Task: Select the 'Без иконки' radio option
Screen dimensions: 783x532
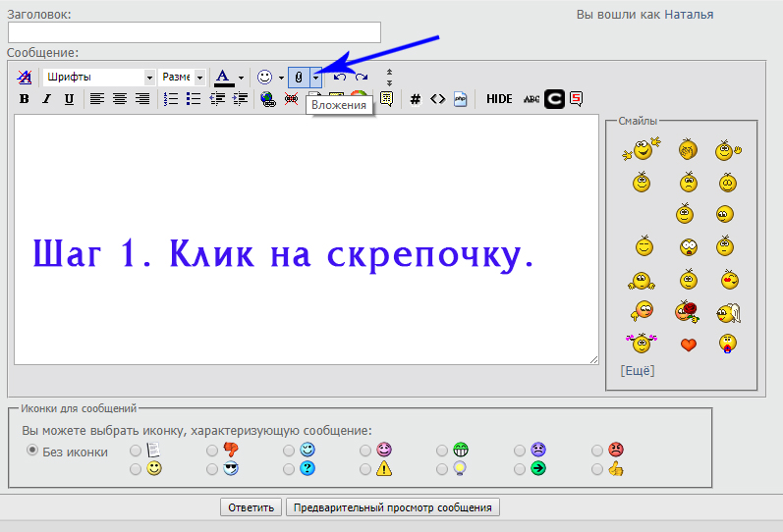Action: (x=32, y=451)
